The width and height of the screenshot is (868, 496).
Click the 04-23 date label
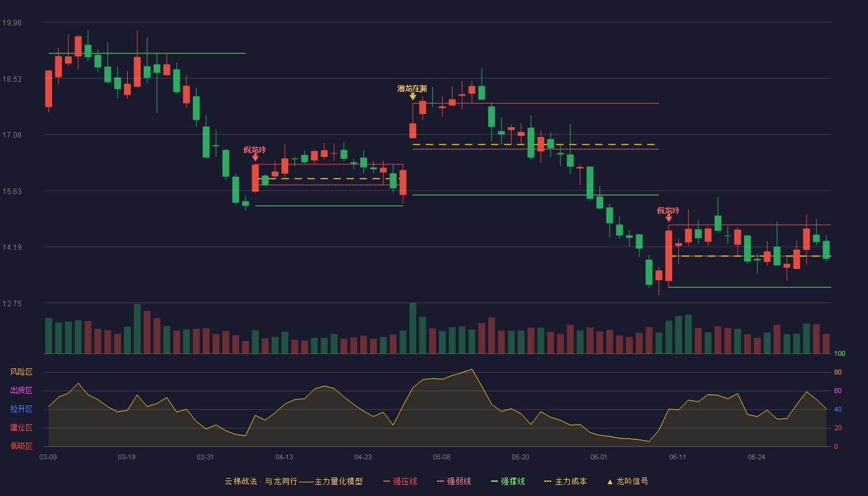[x=363, y=457]
